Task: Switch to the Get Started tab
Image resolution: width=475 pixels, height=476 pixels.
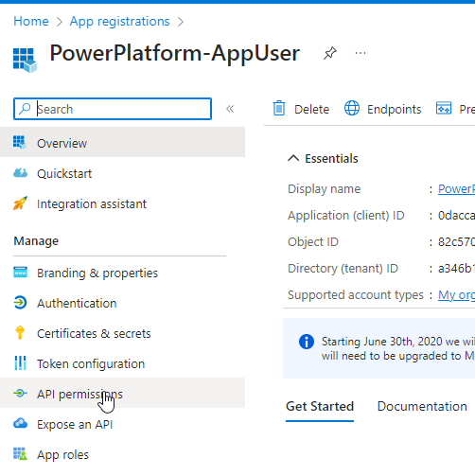Action: point(320,406)
